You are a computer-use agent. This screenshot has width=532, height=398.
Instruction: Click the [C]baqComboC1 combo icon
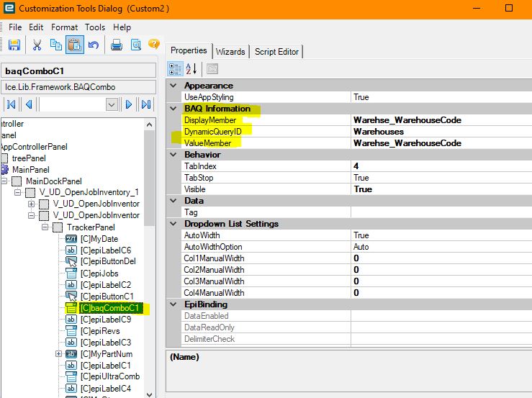point(71,308)
